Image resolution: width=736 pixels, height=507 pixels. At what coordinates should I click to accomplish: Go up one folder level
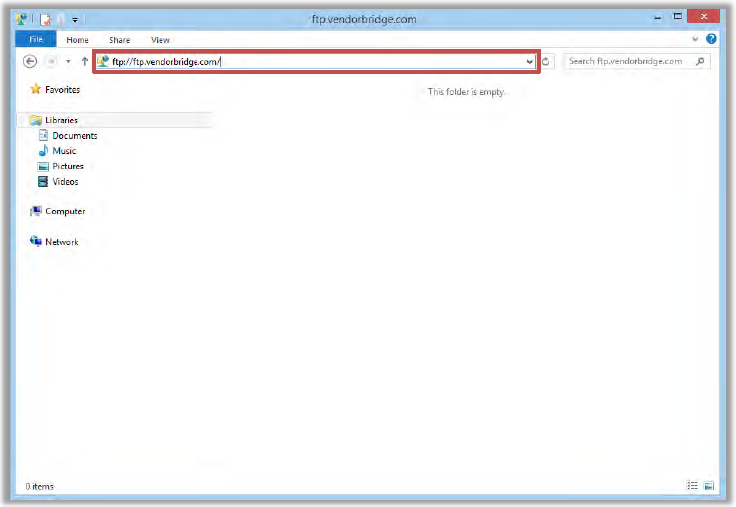click(x=84, y=61)
